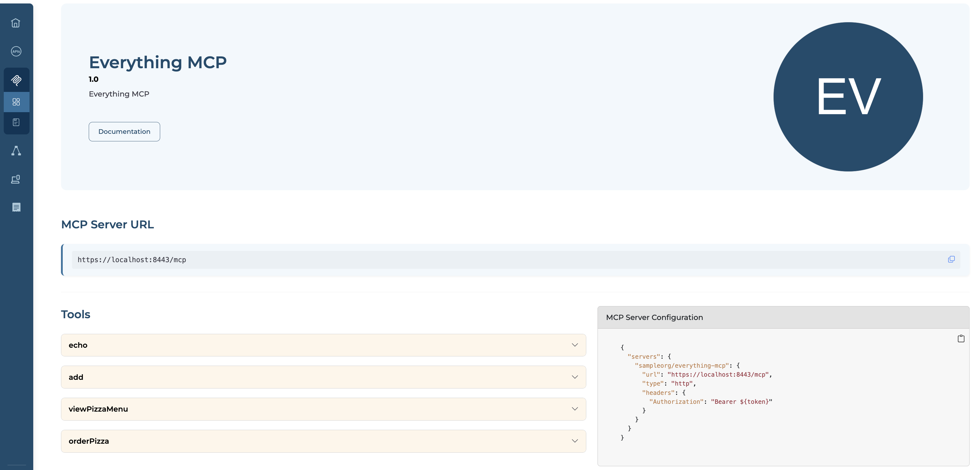Click the "type": "http" line in config

pos(669,383)
